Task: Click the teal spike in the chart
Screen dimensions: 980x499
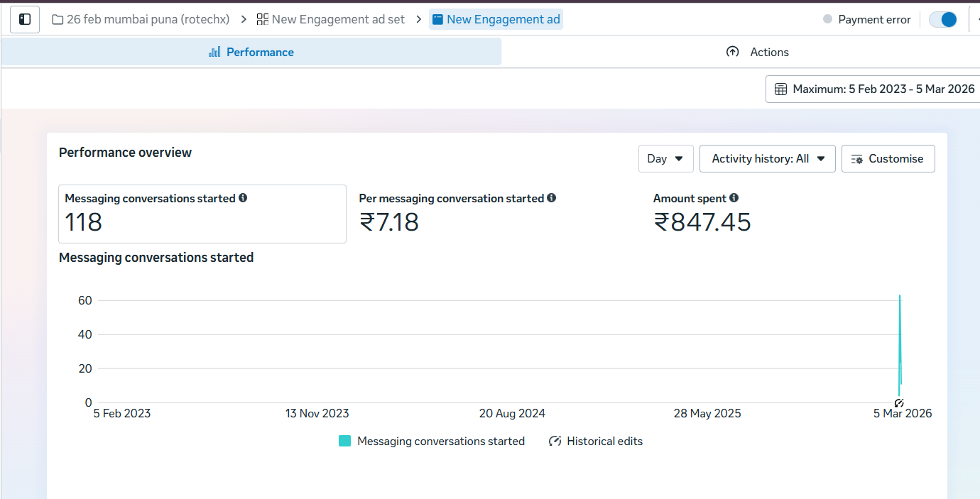Action: 900,344
